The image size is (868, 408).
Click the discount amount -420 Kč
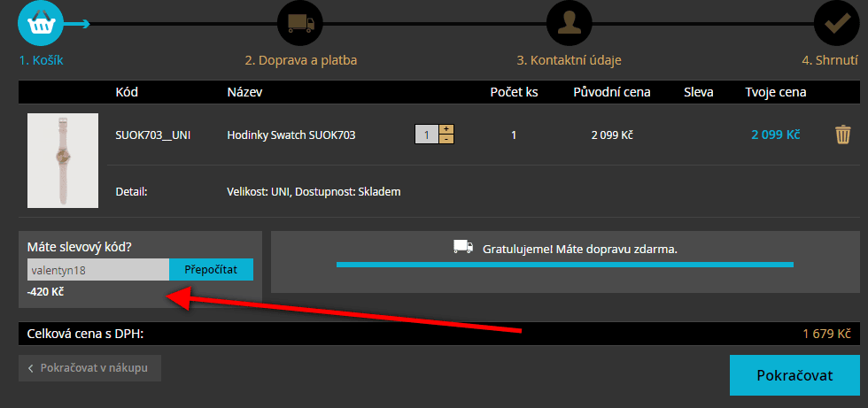(45, 291)
